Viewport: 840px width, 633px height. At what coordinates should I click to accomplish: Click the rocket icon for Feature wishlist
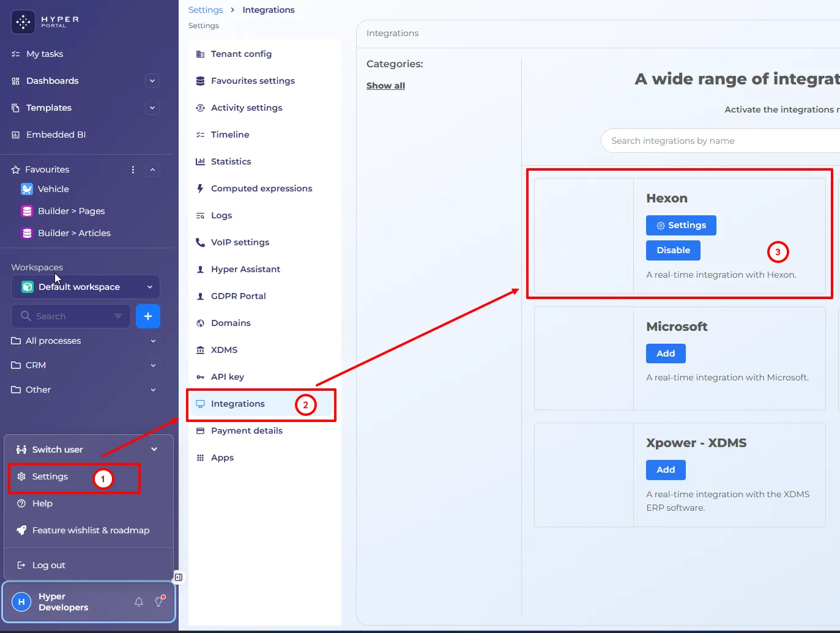pyautogui.click(x=21, y=530)
